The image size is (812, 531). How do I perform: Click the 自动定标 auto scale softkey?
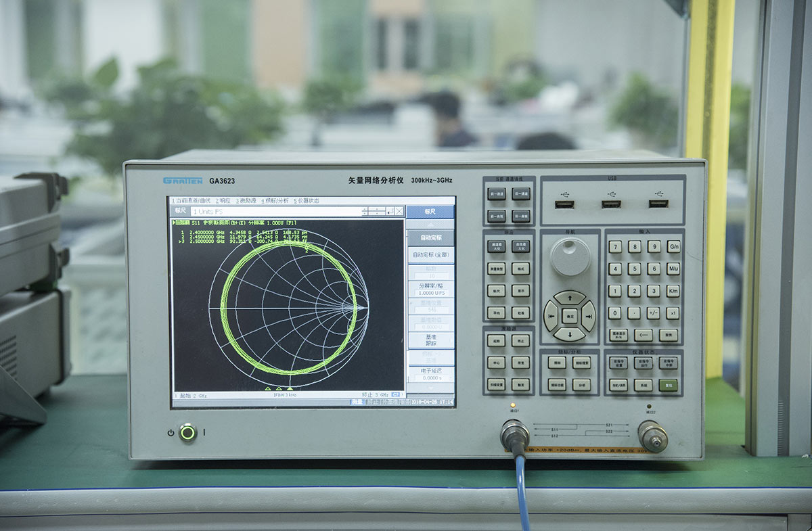[x=430, y=237]
